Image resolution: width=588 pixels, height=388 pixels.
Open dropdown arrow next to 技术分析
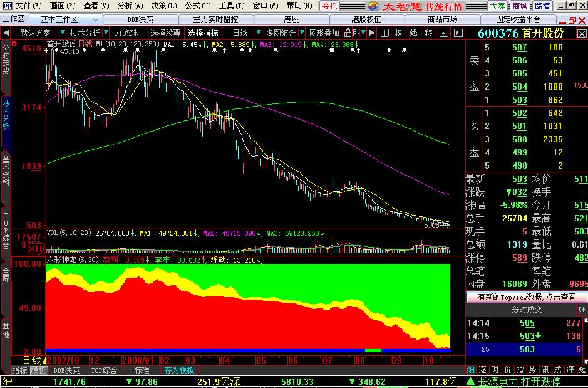point(106,33)
